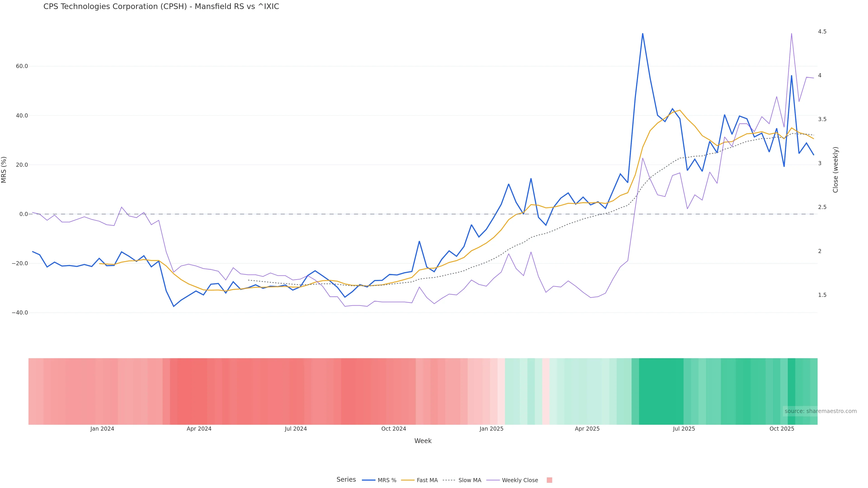Click the 60.0 left axis tick
This screenshot has width=868, height=488.
coord(22,66)
